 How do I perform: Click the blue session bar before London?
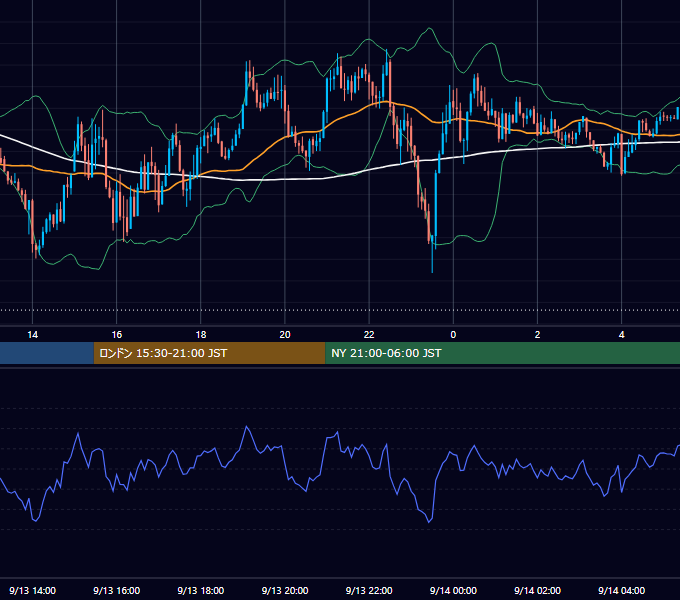pyautogui.click(x=47, y=353)
